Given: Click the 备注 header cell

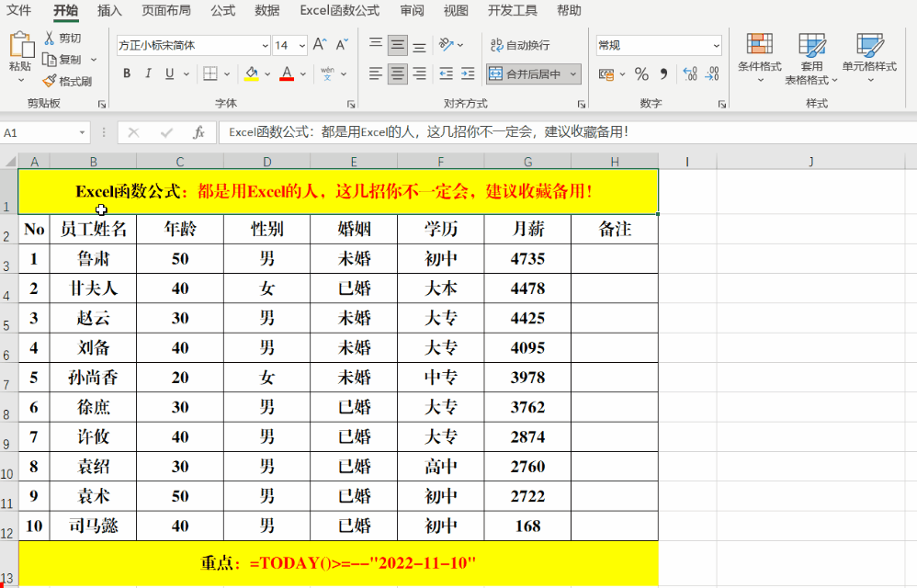Looking at the screenshot, I should point(615,229).
